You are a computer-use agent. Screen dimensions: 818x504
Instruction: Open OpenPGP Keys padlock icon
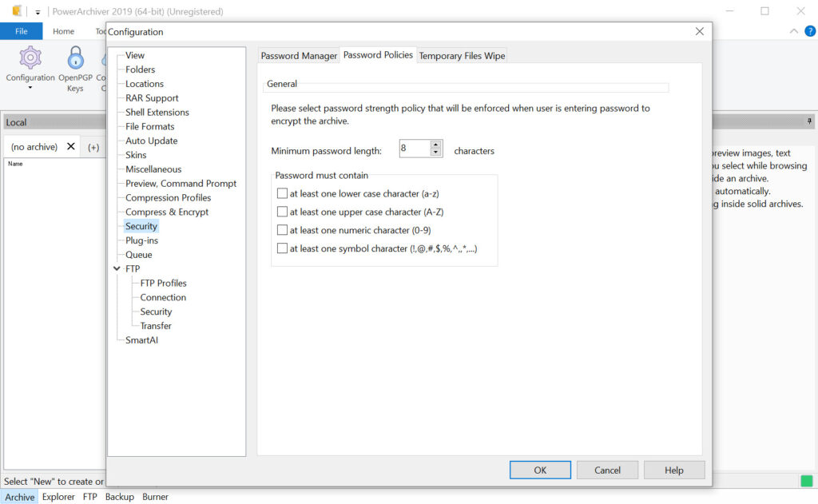click(x=75, y=58)
